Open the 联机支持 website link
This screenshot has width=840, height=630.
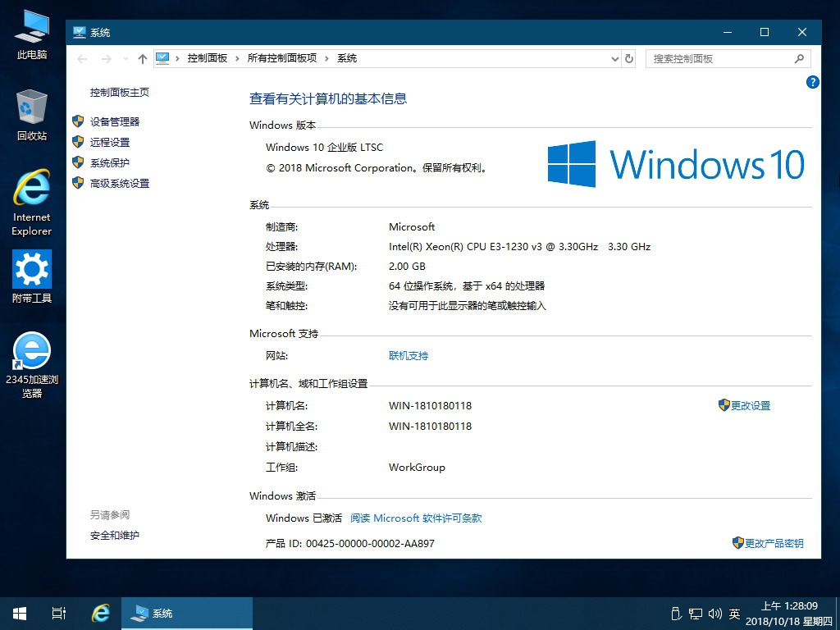(409, 356)
